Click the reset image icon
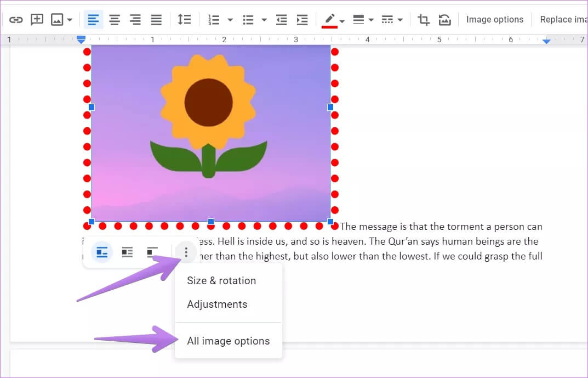588x378 pixels. point(445,20)
